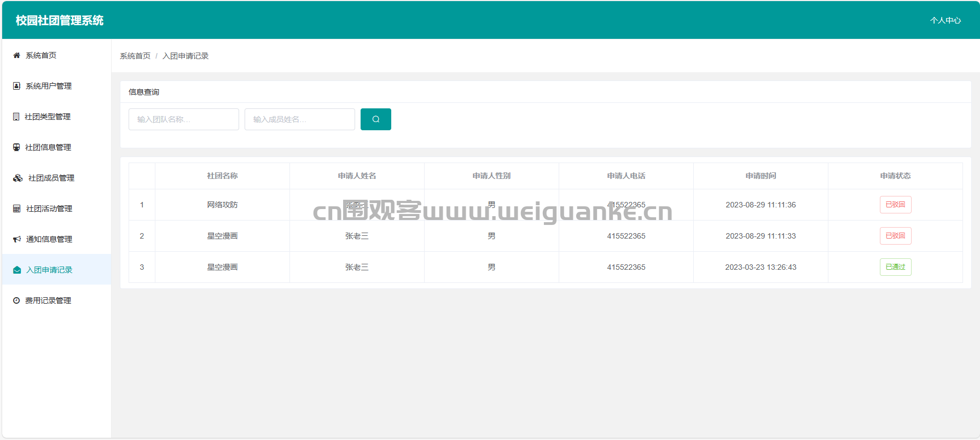Click 已驳回 status tag for 网络攻防
This screenshot has width=980, height=440.
tap(895, 205)
